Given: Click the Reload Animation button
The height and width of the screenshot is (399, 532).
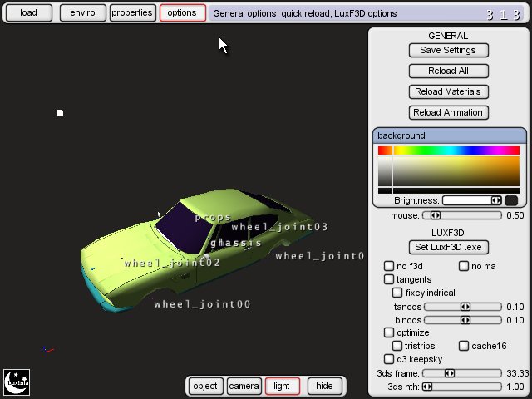Looking at the screenshot, I should pyautogui.click(x=448, y=112).
